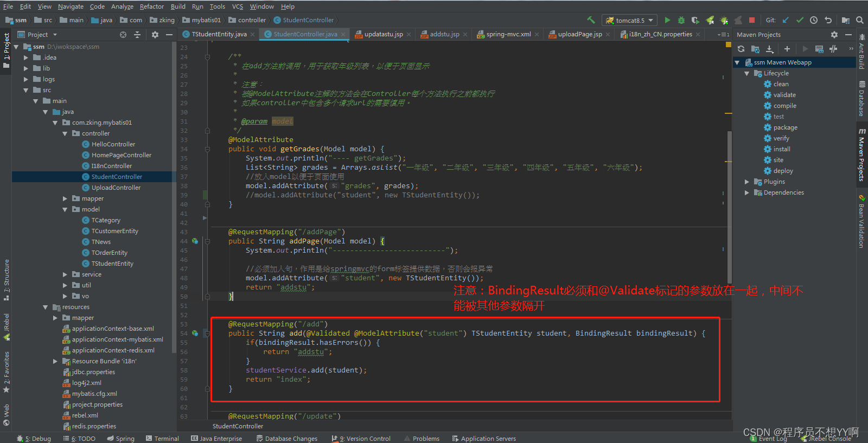The image size is (868, 443).
Task: Reimport all Maven projects
Action: [741, 49]
